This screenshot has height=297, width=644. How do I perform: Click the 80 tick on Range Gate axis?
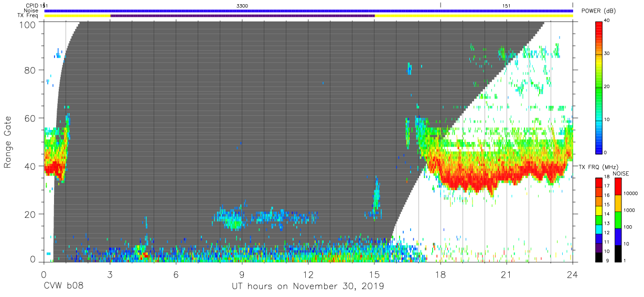tap(30, 70)
